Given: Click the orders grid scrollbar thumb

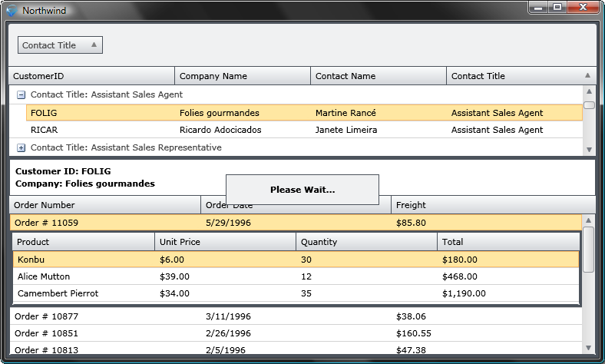Looking at the screenshot, I should (x=588, y=250).
